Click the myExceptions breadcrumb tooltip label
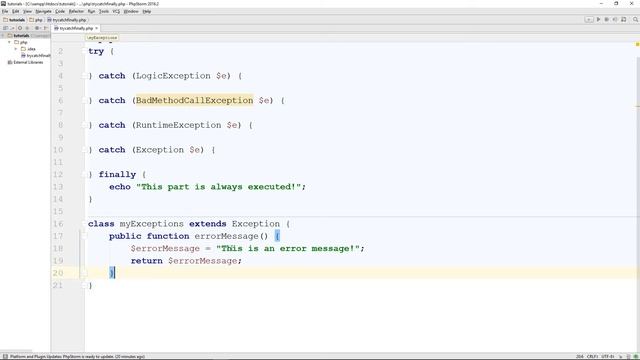The image size is (640, 360). (102, 38)
